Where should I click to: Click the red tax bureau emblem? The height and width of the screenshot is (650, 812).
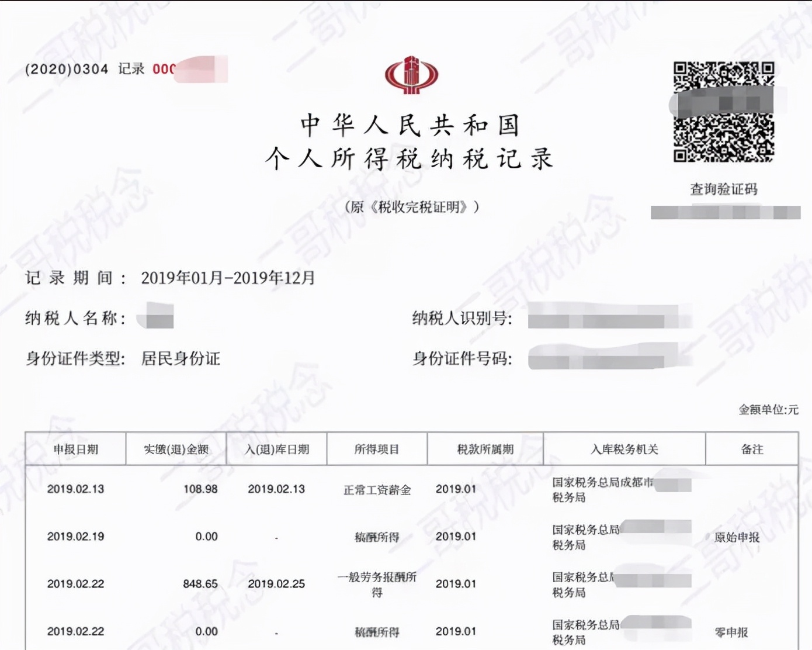[x=411, y=75]
